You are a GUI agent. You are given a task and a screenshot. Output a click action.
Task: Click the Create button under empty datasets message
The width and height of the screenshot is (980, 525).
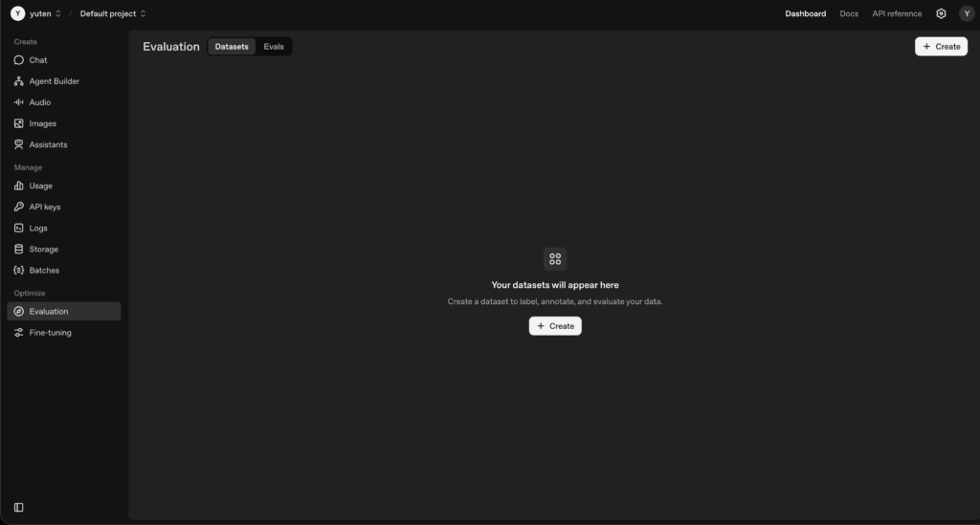[x=555, y=326]
